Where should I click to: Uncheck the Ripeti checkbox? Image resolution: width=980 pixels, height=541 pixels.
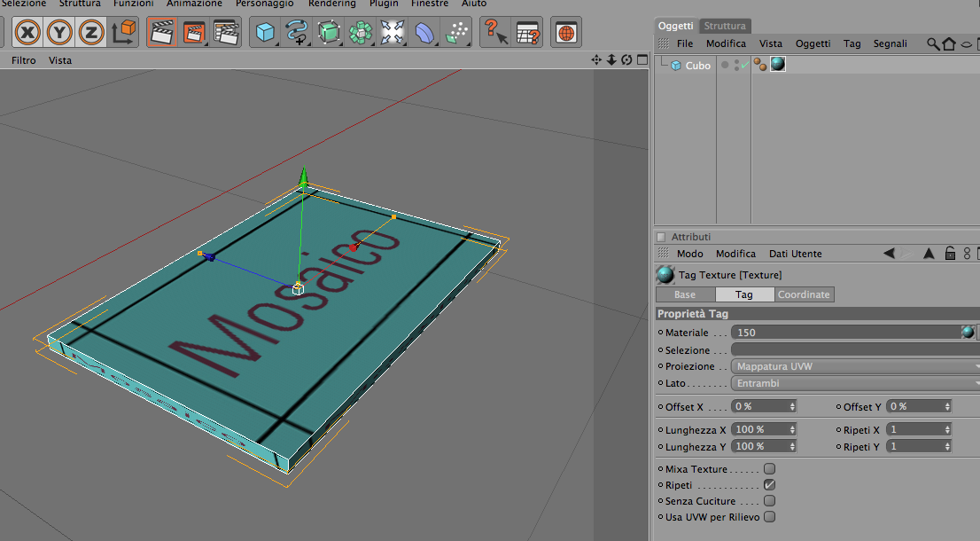click(x=769, y=485)
